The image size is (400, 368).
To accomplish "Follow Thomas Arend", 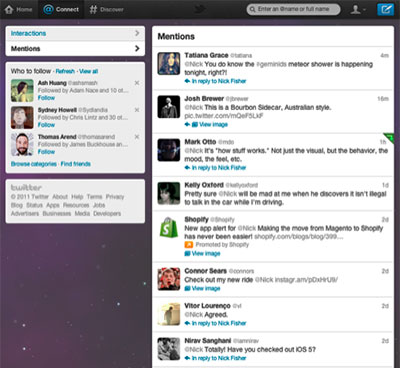I will pos(46,152).
